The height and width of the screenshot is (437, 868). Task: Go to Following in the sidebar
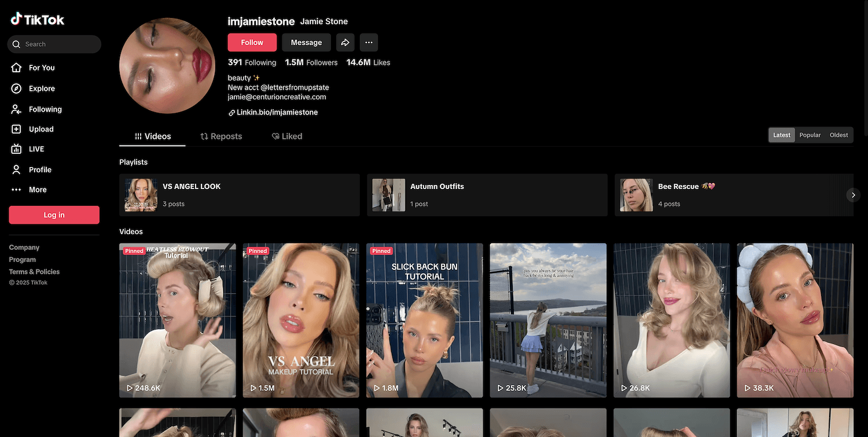(x=45, y=109)
